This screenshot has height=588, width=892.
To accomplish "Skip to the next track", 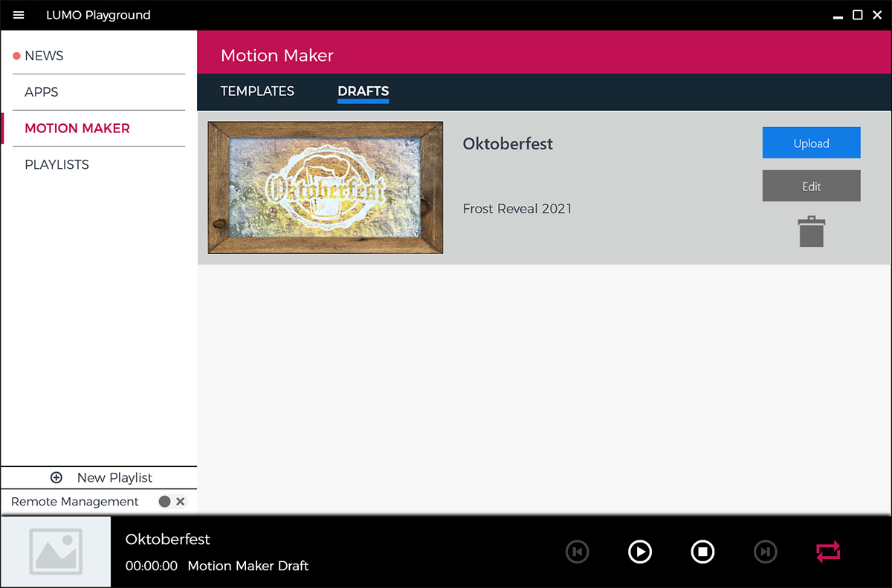I will [765, 552].
